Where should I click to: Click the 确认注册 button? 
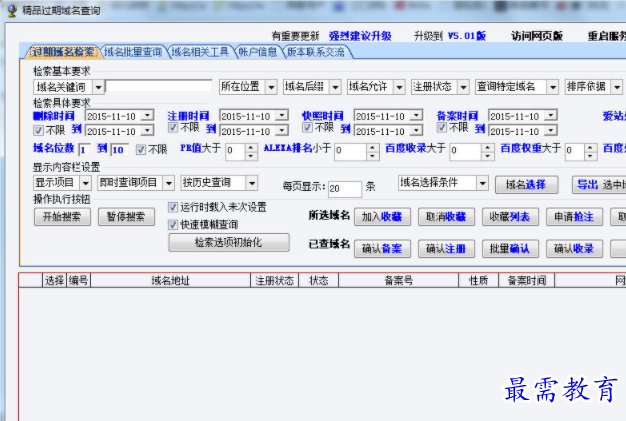[446, 249]
